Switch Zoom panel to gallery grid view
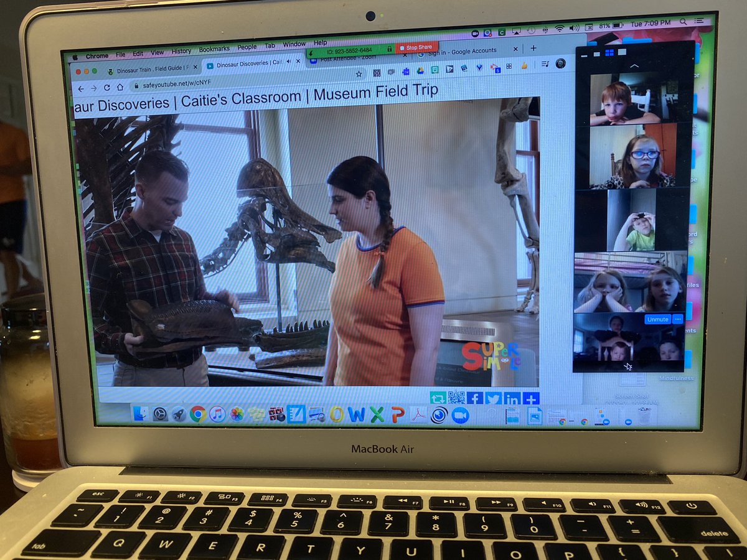This screenshot has width=747, height=560. (x=609, y=54)
